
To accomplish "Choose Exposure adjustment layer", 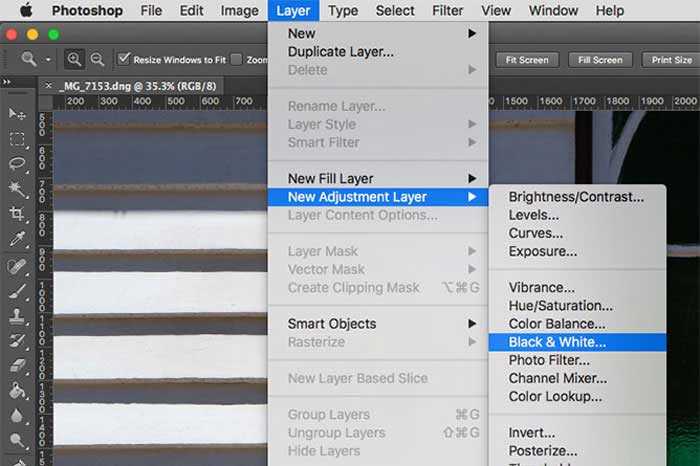I will point(577,251).
